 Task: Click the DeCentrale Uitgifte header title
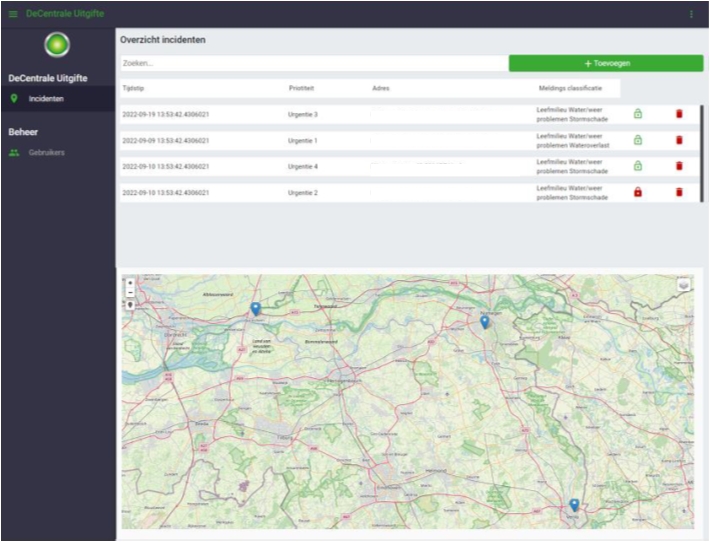click(65, 14)
